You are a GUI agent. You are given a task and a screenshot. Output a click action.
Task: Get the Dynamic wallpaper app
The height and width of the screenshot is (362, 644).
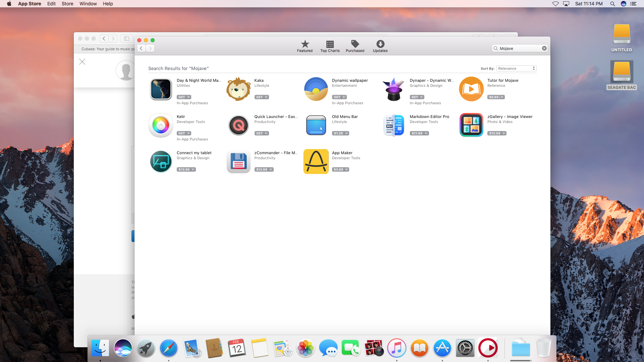(x=337, y=97)
